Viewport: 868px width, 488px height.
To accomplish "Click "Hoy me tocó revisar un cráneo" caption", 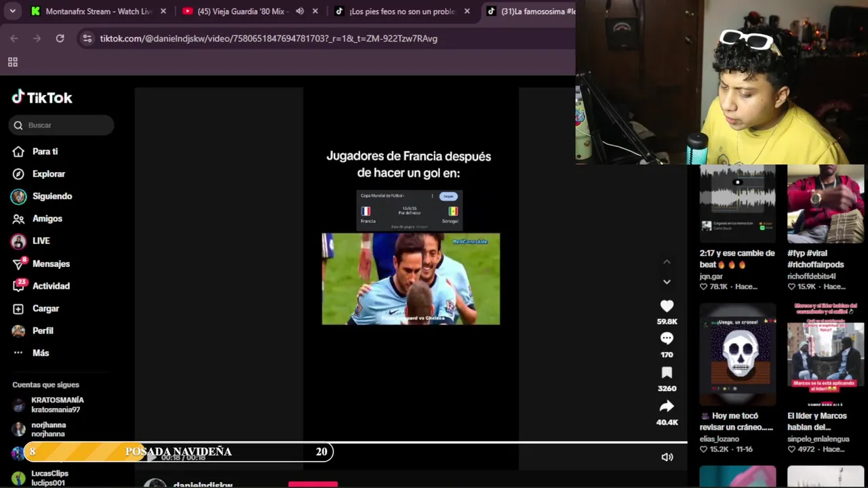I will click(x=736, y=421).
